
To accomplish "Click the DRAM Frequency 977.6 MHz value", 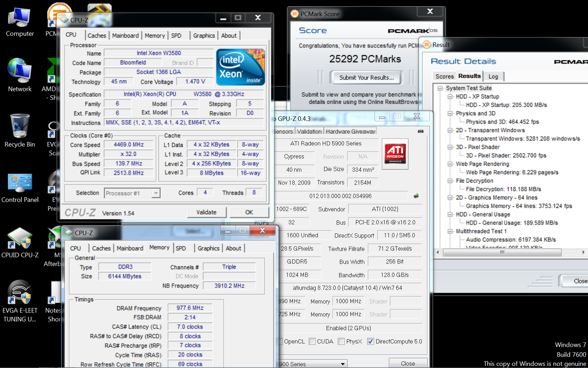I will point(190,308).
